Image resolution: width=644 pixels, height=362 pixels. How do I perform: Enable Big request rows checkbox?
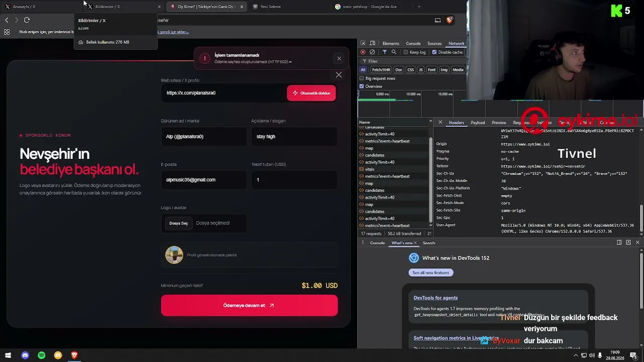point(361,78)
